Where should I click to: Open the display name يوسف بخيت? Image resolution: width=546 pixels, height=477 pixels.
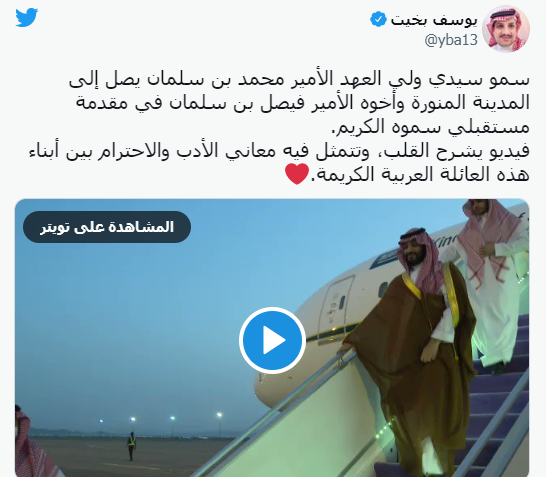click(434, 20)
